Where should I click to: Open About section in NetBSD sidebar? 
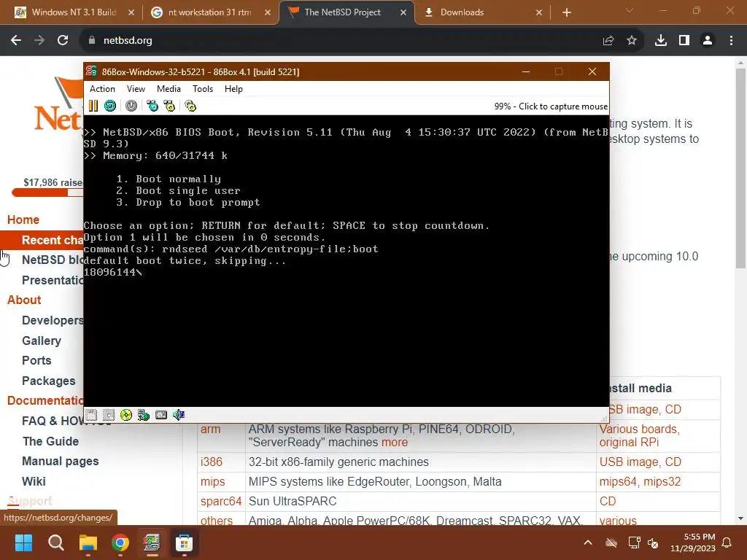point(24,300)
